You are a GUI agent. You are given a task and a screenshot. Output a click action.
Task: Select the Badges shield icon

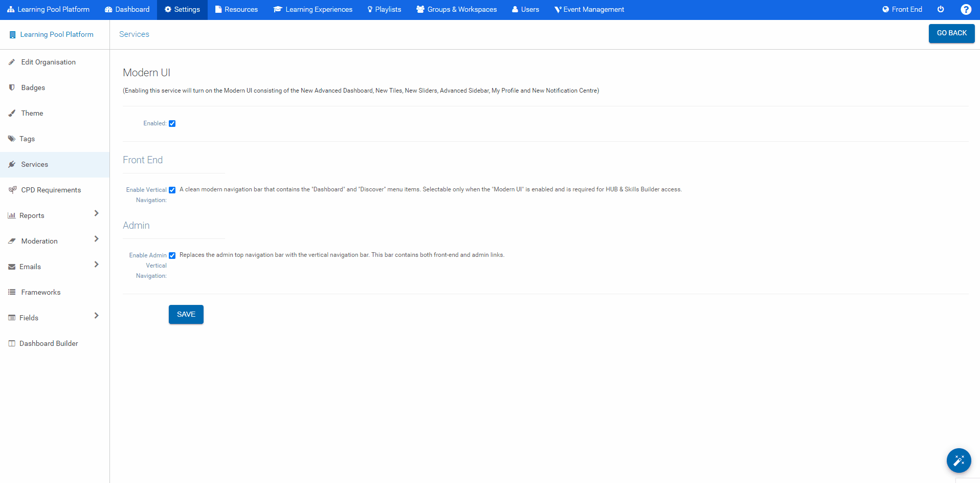pos(12,87)
